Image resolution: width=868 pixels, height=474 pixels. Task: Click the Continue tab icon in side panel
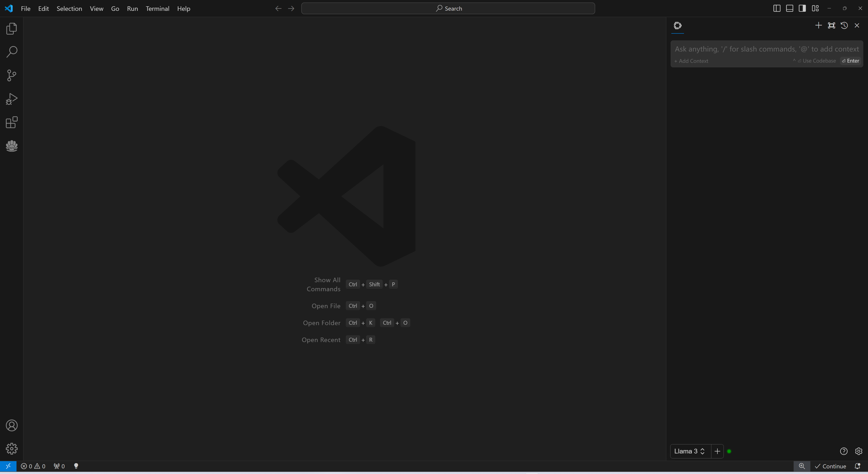click(678, 26)
